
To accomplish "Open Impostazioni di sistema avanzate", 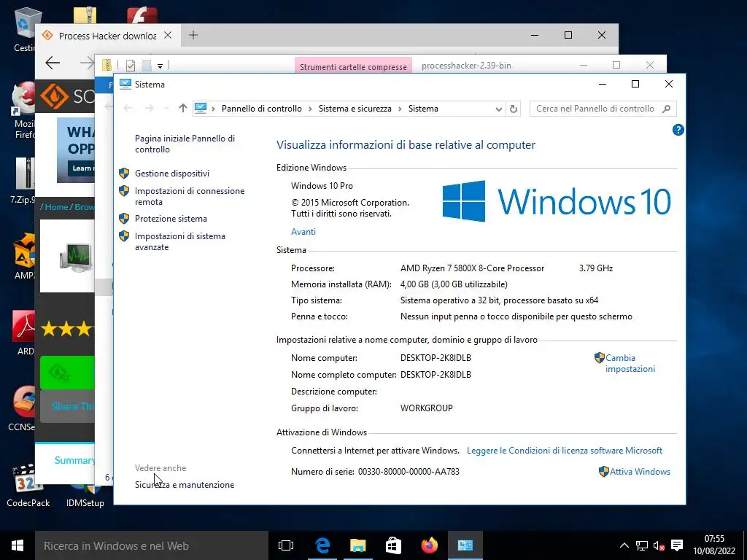I will (179, 241).
